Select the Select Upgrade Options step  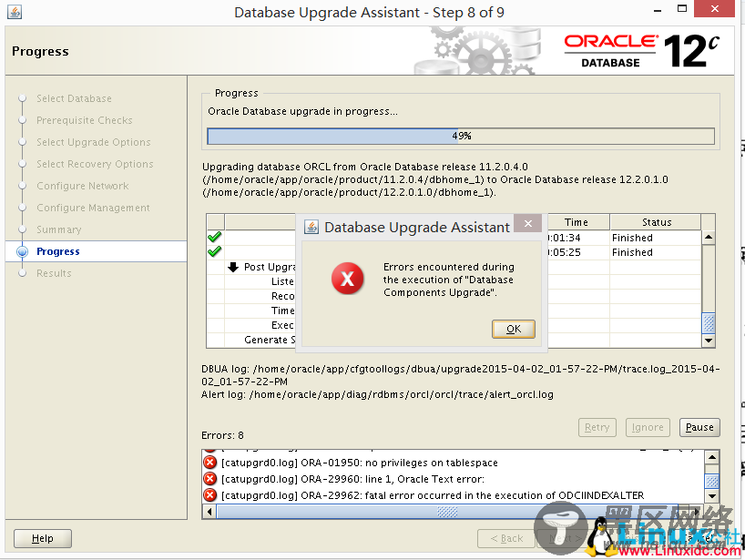pyautogui.click(x=94, y=142)
